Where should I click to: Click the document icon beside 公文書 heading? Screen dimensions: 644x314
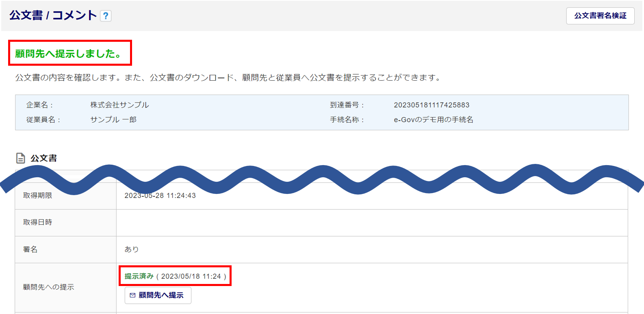point(20,158)
